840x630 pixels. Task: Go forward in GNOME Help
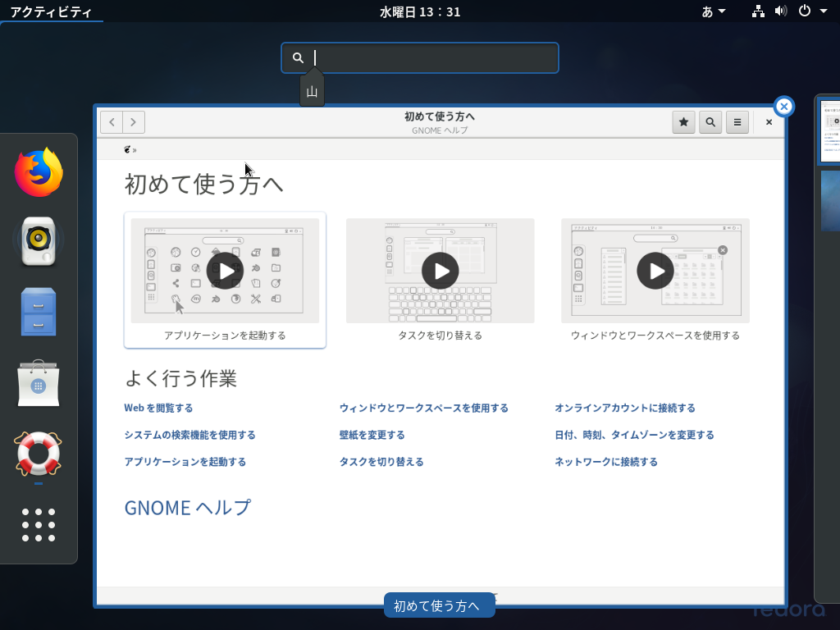point(134,122)
